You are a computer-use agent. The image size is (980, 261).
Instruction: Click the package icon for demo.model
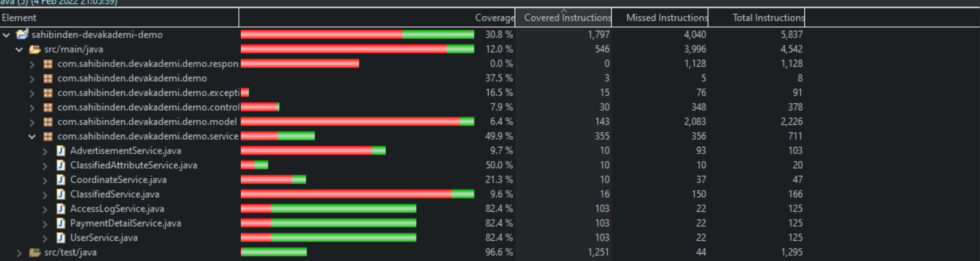48,122
